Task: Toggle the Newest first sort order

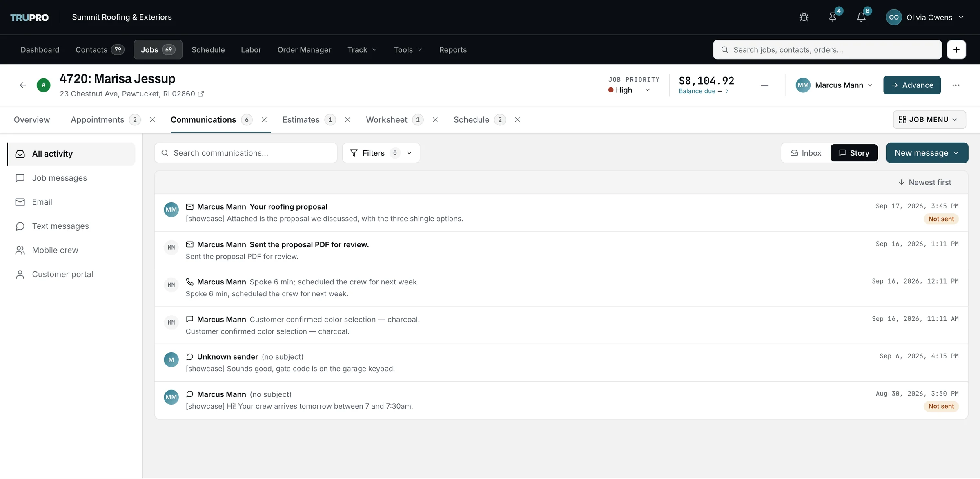Action: pos(924,182)
